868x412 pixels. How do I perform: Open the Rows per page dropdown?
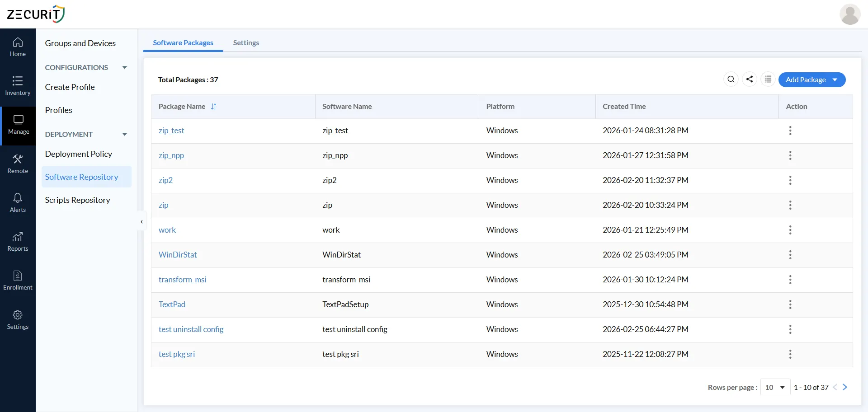pyautogui.click(x=774, y=387)
